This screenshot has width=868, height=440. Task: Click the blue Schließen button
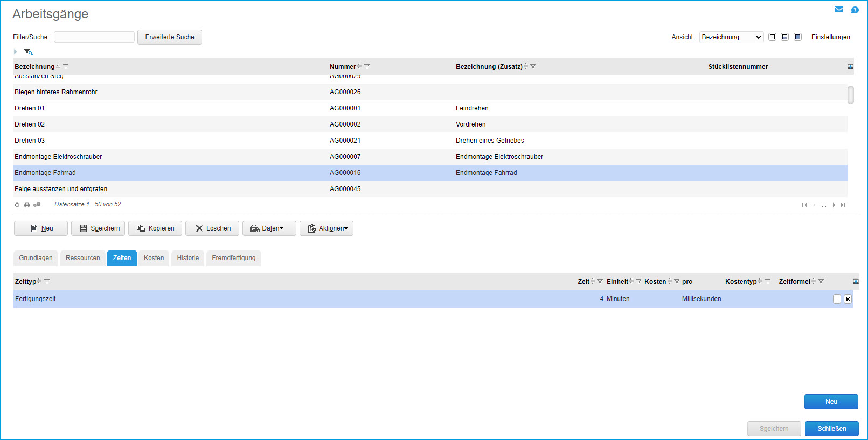[831, 429]
